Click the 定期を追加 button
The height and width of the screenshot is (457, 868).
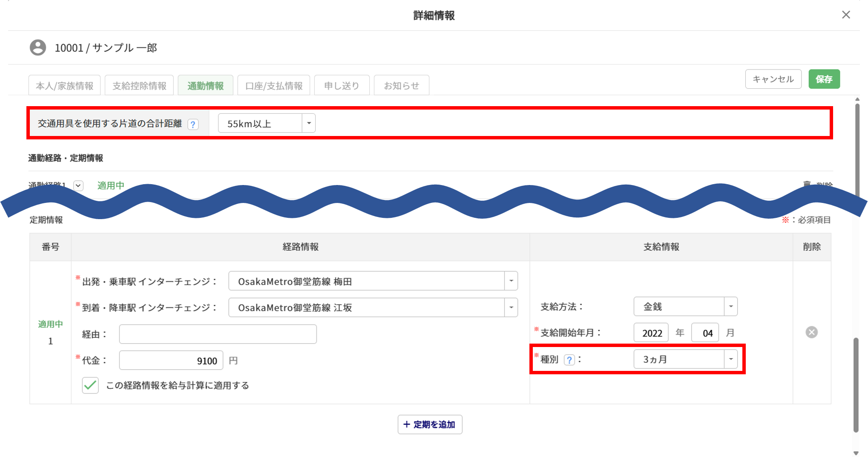click(430, 425)
